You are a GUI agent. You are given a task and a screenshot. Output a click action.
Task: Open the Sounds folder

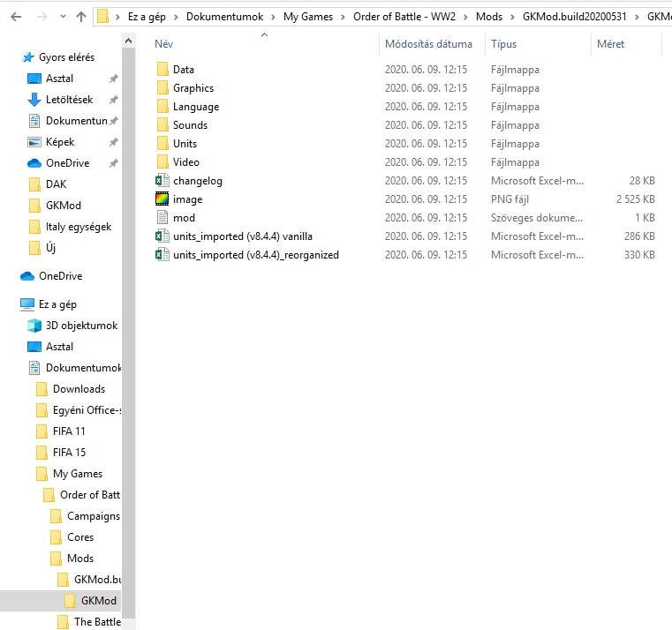click(x=190, y=125)
